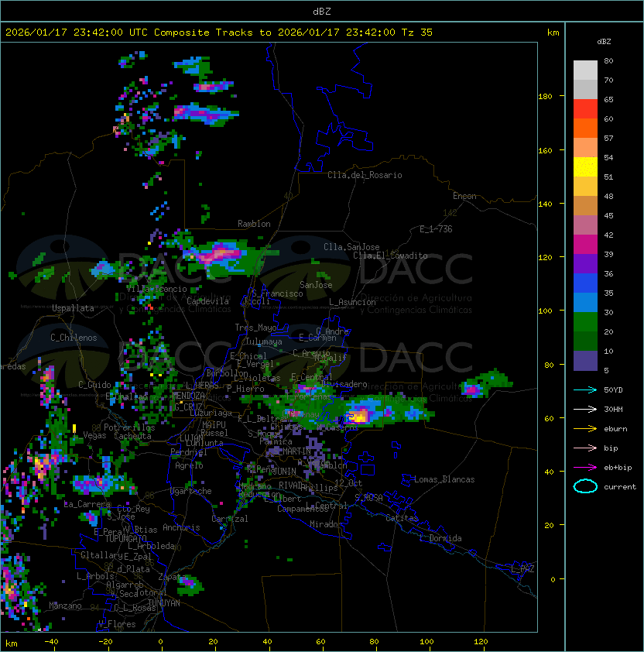The width and height of the screenshot is (644, 652).
Task: Click the '12_Oct' map label
Action: click(x=348, y=483)
